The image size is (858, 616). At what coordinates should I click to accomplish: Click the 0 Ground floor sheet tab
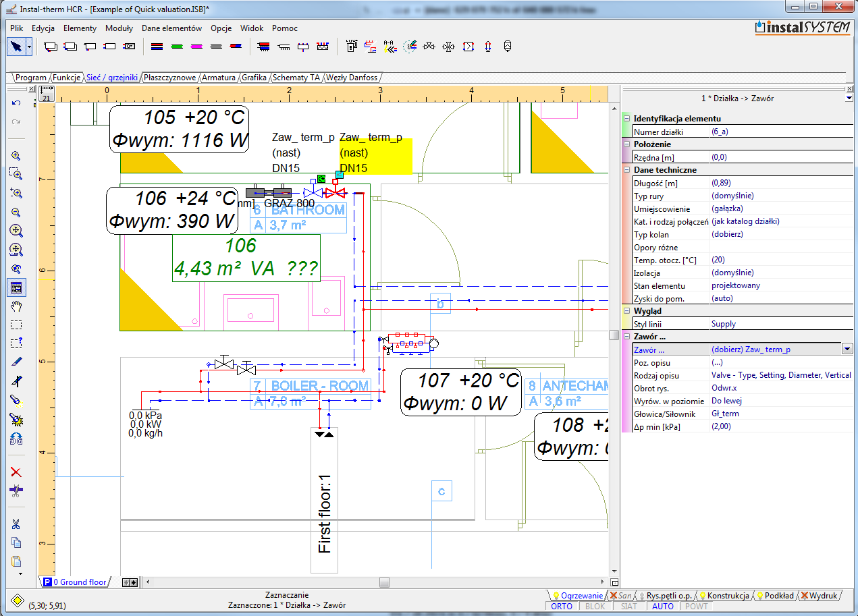click(80, 582)
